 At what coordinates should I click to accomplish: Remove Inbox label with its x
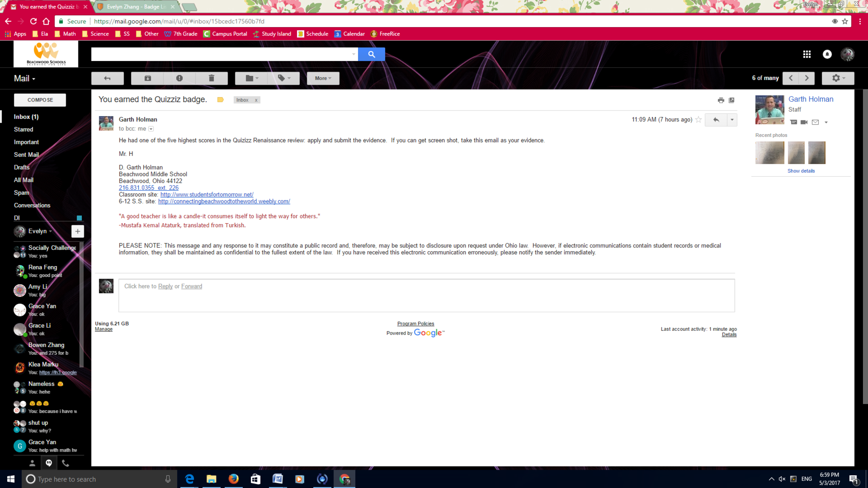(256, 100)
